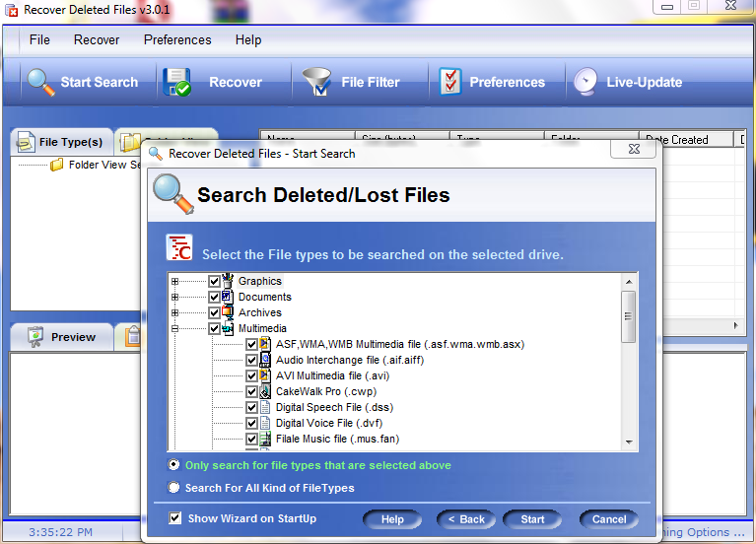Image resolution: width=756 pixels, height=544 pixels.
Task: Click the Recover floppy disk icon
Action: pos(177,82)
